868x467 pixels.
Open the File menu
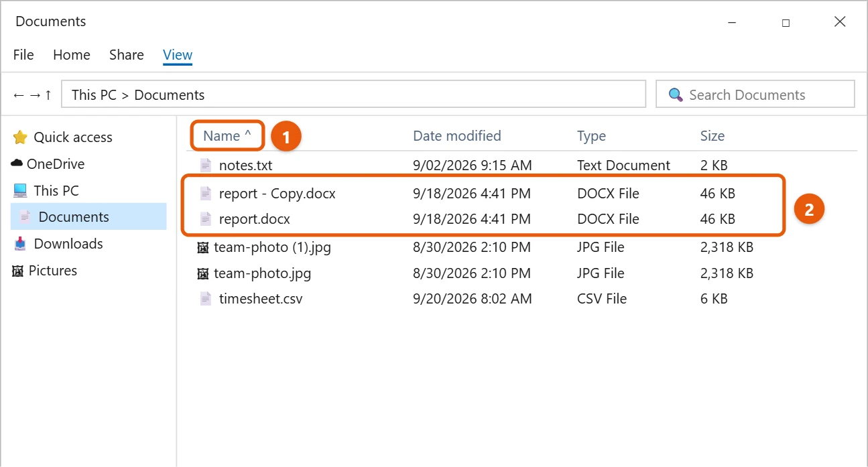pos(23,55)
